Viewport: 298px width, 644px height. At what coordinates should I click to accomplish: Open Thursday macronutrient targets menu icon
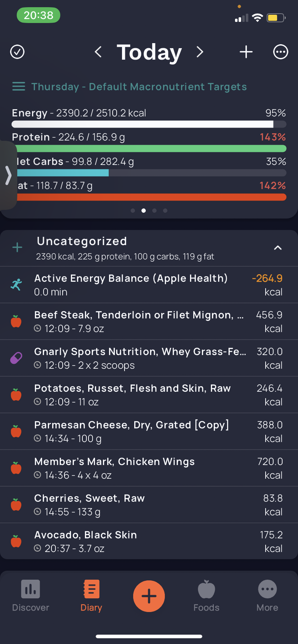(x=19, y=87)
